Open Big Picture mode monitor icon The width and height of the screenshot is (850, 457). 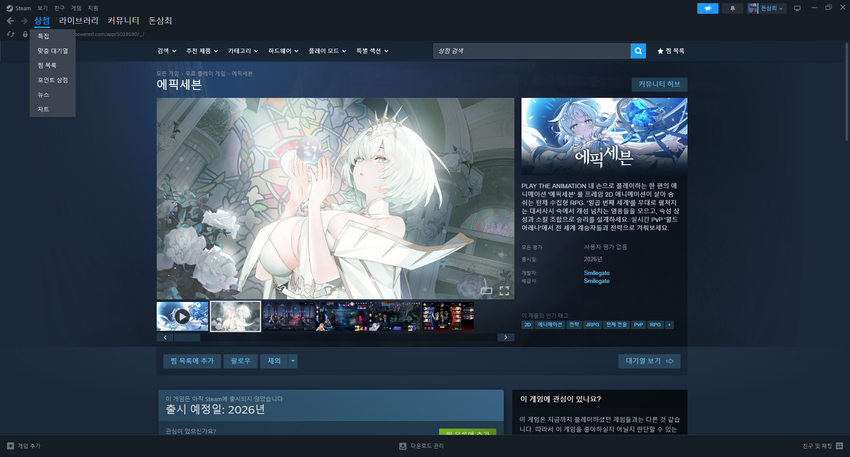[x=797, y=8]
